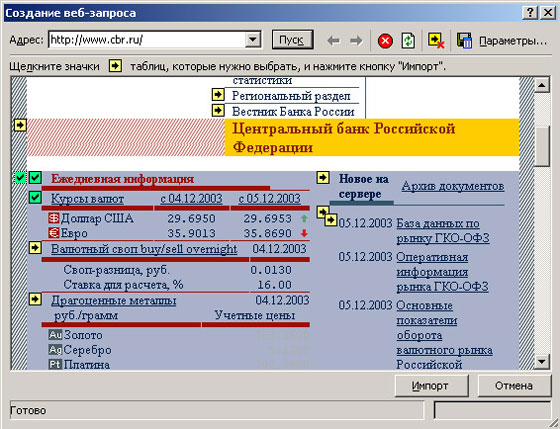Image resolution: width=560 pixels, height=429 pixels.
Task: Click Региональный раздел text
Action: [291, 96]
